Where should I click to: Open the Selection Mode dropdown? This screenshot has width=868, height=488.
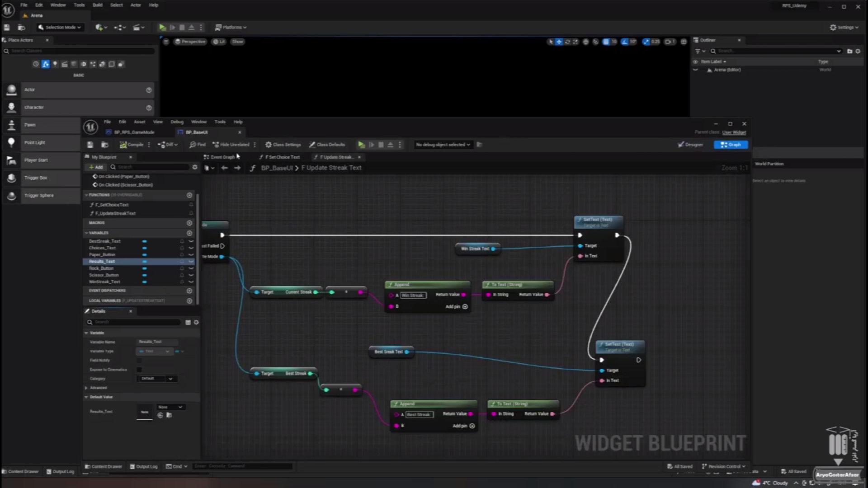point(60,28)
